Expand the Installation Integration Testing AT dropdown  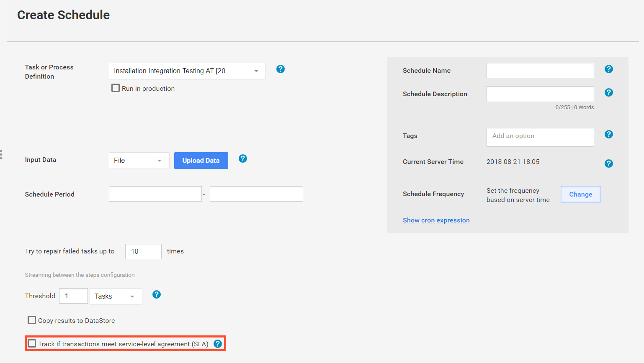[187, 71]
